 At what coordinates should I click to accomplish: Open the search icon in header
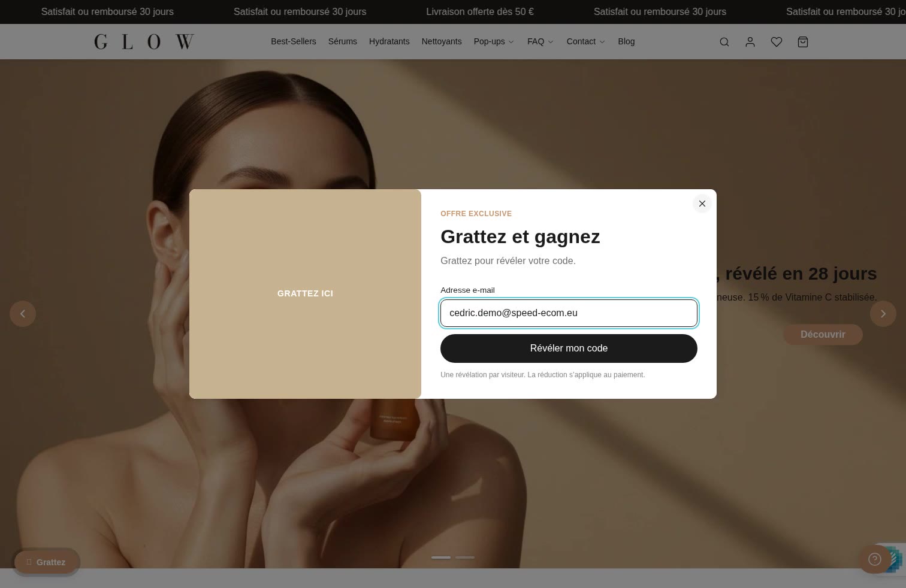pos(724,42)
